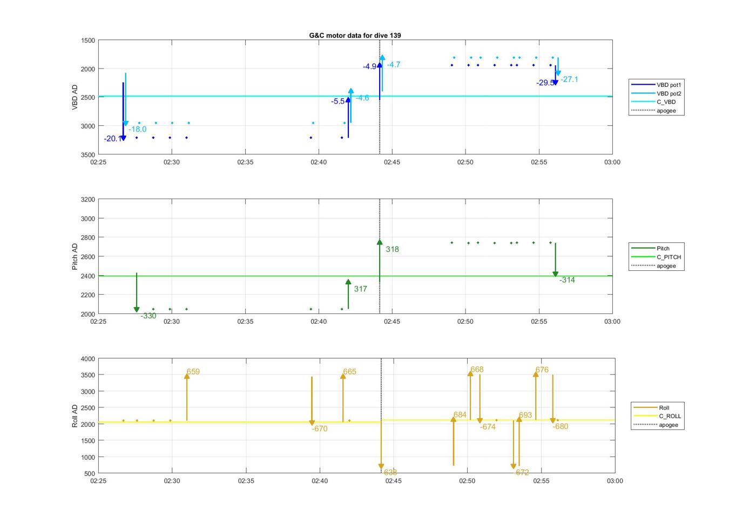Click the 693 roll move annotation

coord(525,415)
